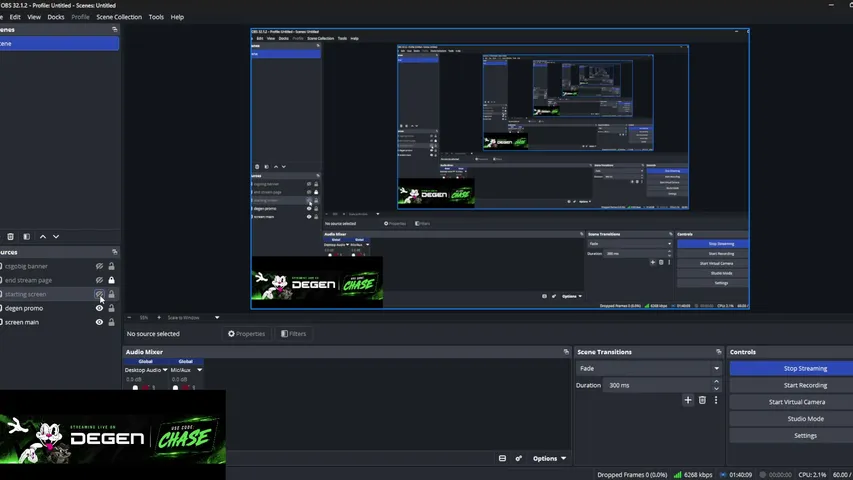Decrease Duration with the down stepper

[x=716, y=389]
